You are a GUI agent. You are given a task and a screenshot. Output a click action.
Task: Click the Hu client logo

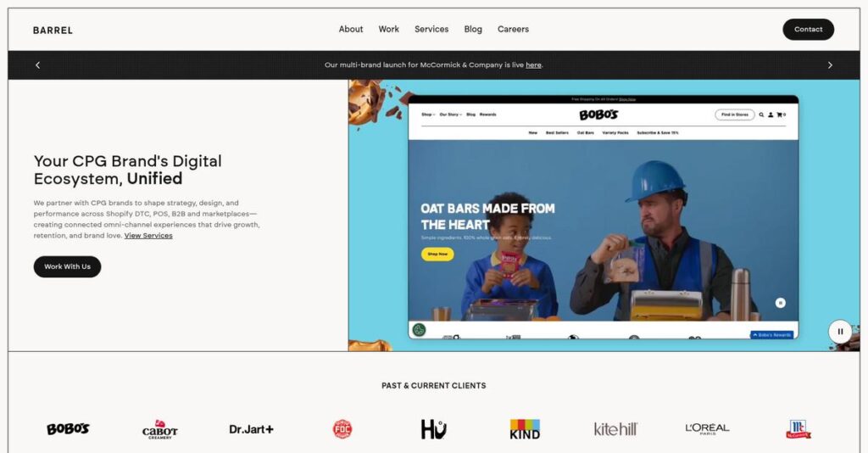click(x=433, y=429)
